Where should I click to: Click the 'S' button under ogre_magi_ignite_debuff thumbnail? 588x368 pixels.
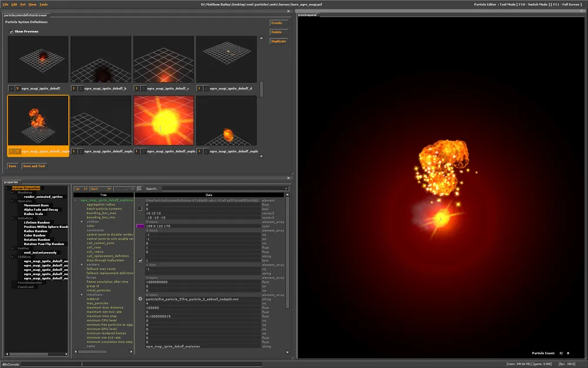pyautogui.click(x=18, y=88)
